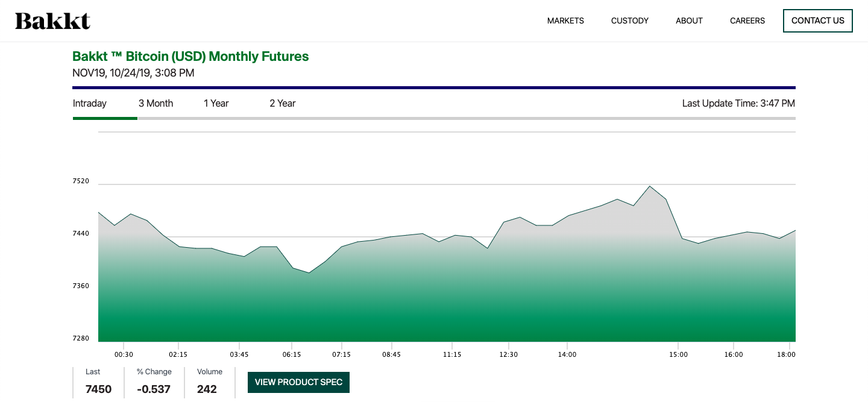Click the % Change stat label
868x402 pixels.
pos(154,372)
